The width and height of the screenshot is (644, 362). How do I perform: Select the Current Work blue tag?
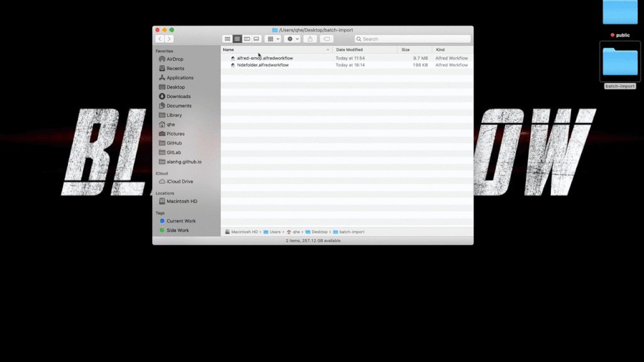[x=180, y=221]
